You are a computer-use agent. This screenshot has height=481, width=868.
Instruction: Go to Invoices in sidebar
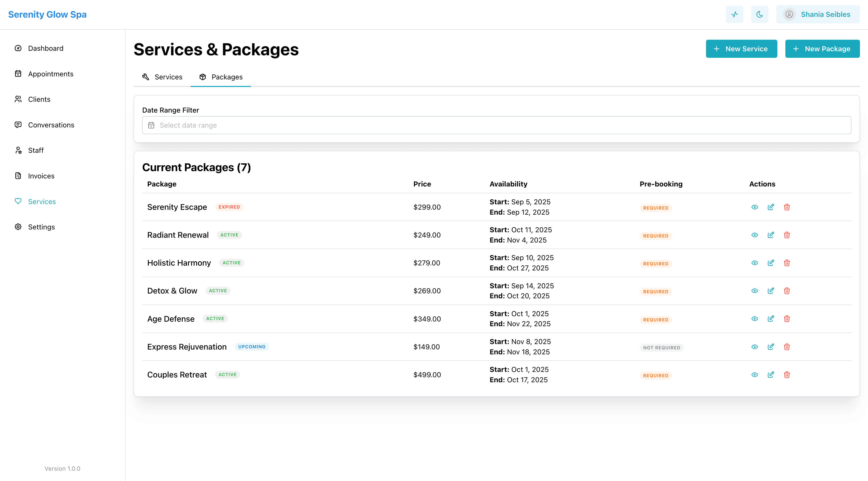[x=41, y=176]
